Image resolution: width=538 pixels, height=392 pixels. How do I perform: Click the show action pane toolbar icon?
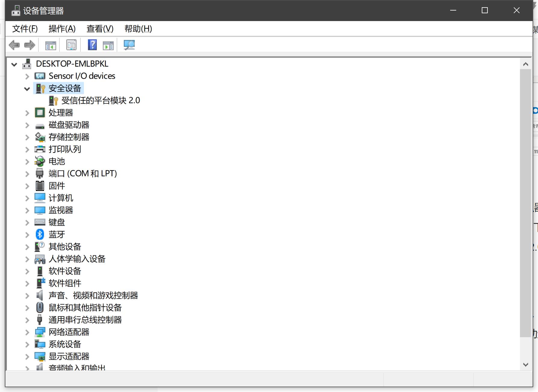pos(108,45)
